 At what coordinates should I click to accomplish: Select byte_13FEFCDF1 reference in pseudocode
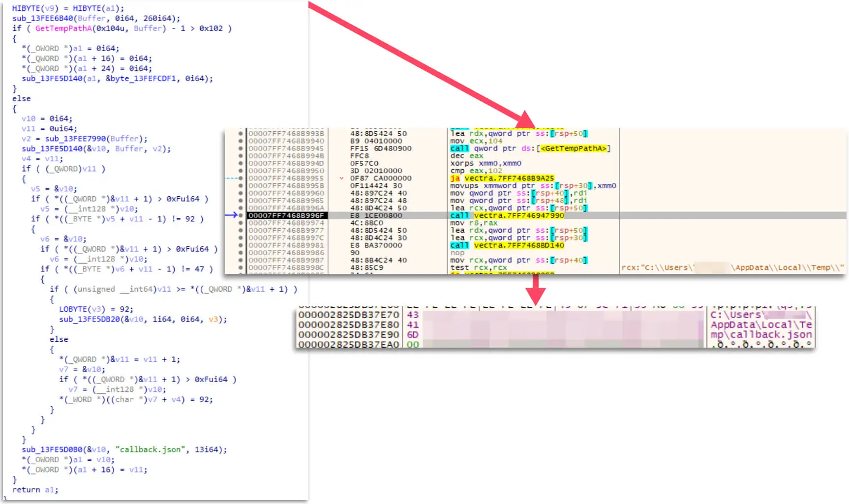143,78
